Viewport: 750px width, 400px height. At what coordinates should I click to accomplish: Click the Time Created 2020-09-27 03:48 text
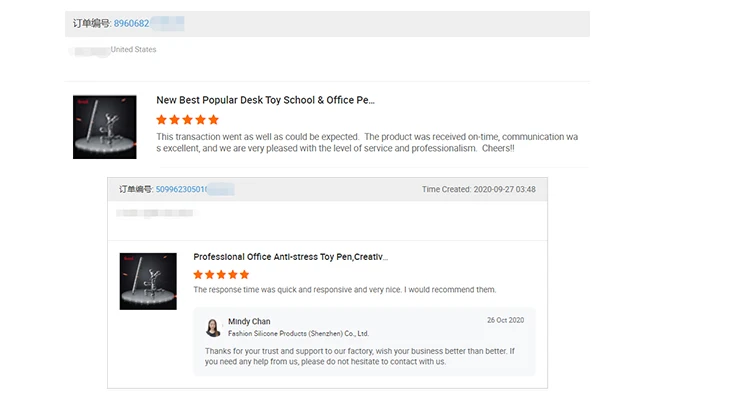click(479, 189)
